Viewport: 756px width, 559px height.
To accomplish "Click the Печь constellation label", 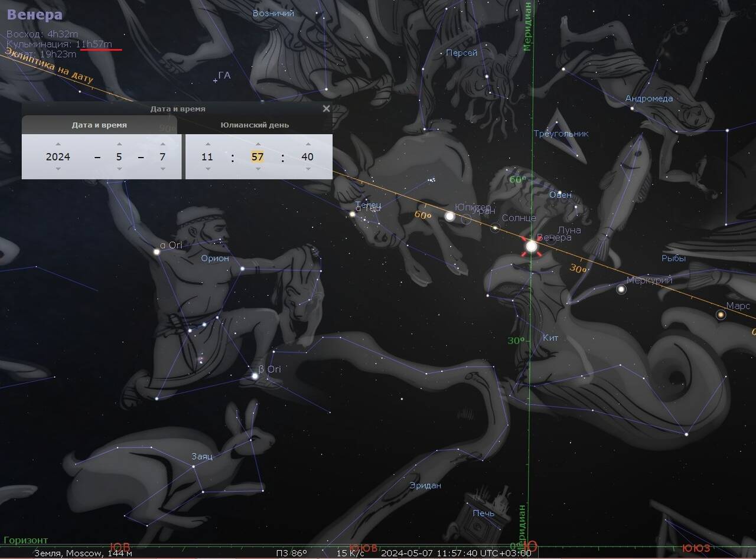I will [x=484, y=513].
